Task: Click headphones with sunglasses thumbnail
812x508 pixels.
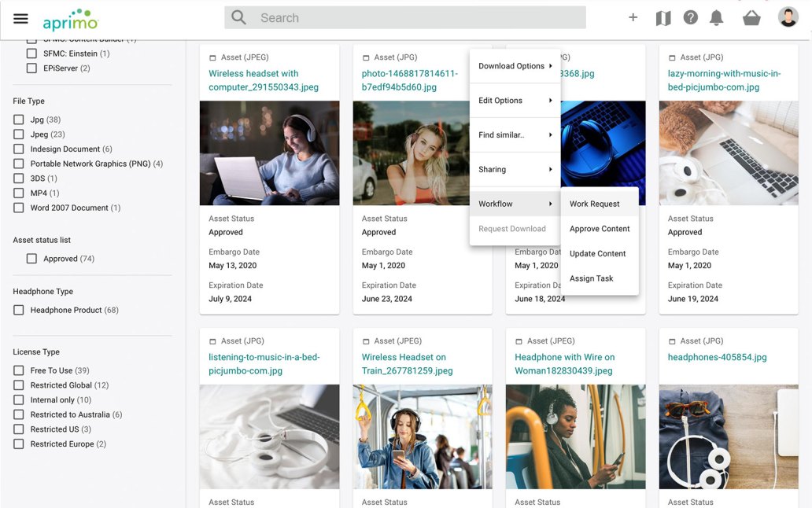Action: [x=729, y=436]
